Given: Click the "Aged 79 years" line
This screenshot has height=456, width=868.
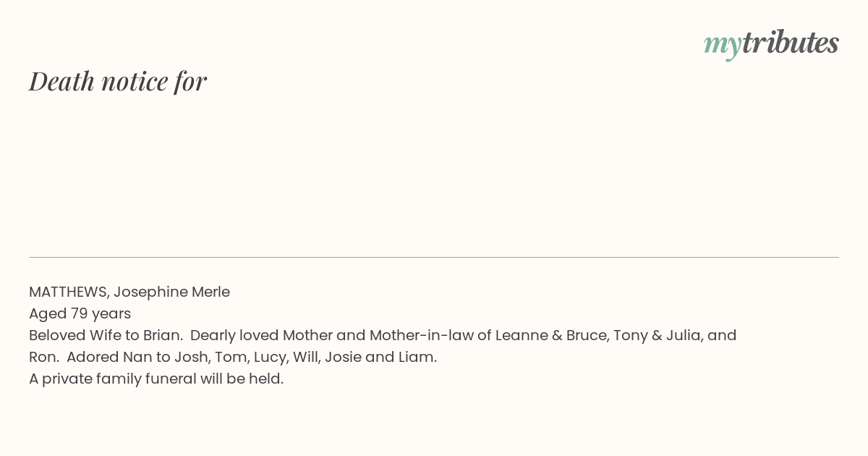Looking at the screenshot, I should click(80, 314).
